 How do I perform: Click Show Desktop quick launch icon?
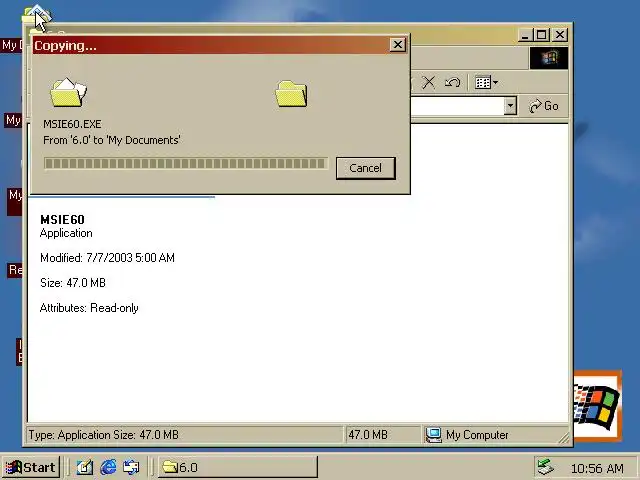coord(85,467)
